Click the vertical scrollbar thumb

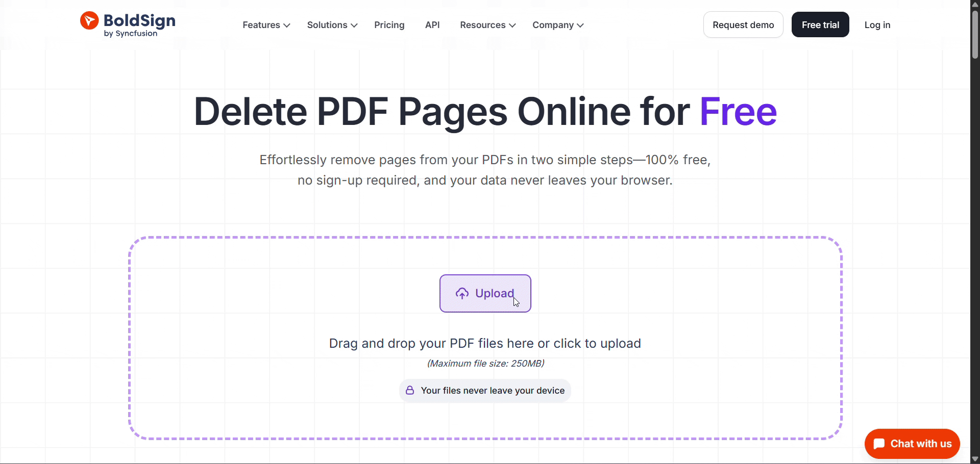click(x=975, y=35)
